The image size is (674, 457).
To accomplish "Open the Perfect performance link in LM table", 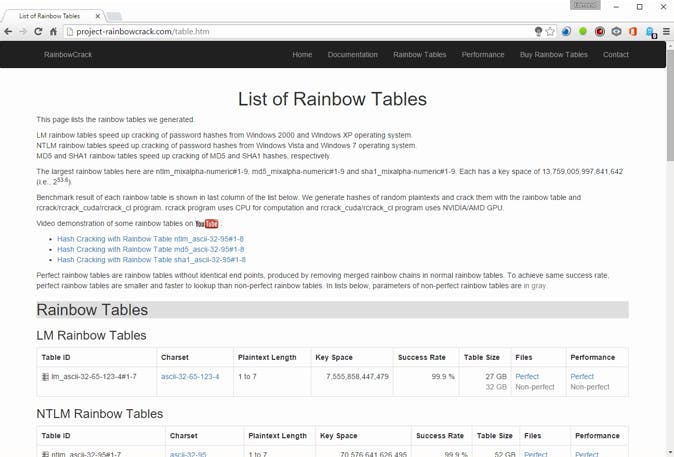I will (582, 377).
